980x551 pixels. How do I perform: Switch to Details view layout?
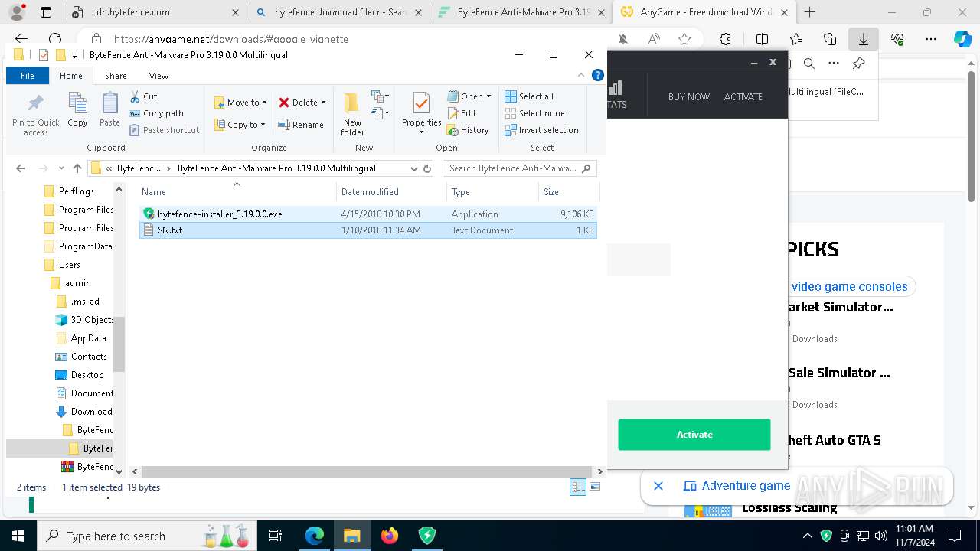(x=578, y=487)
